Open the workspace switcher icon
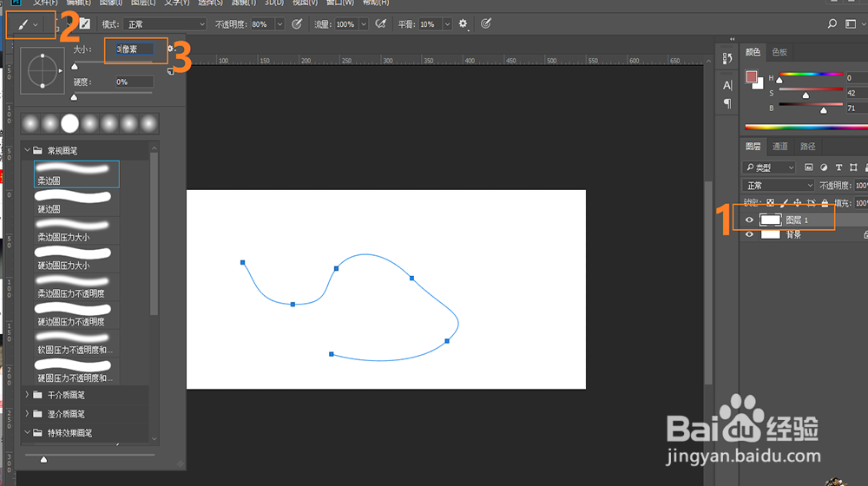 tap(851, 23)
